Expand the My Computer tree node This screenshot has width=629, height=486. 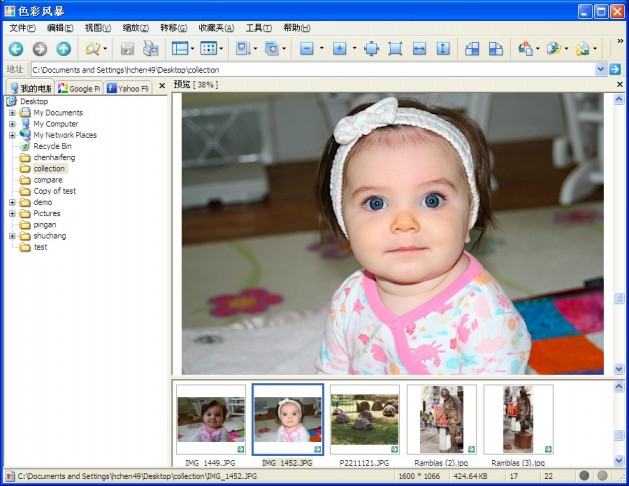12,124
